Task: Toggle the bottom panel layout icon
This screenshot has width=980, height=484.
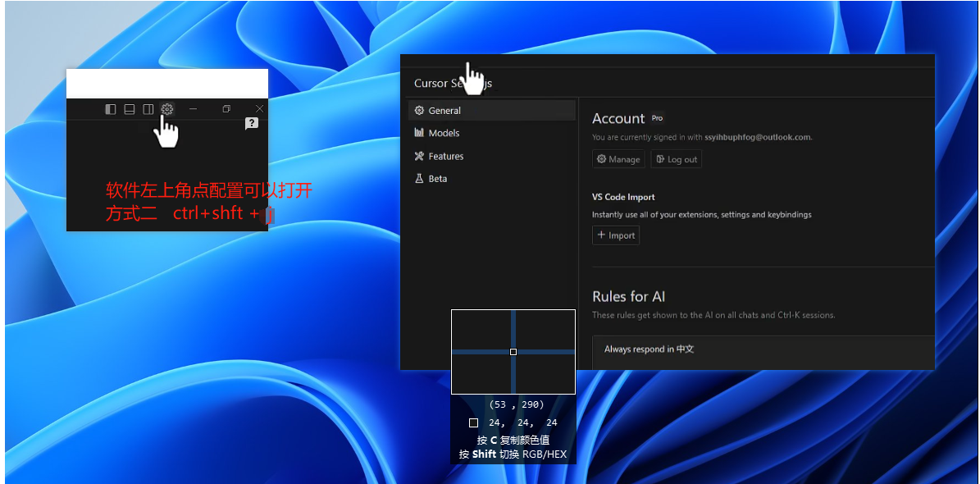Action: point(130,109)
